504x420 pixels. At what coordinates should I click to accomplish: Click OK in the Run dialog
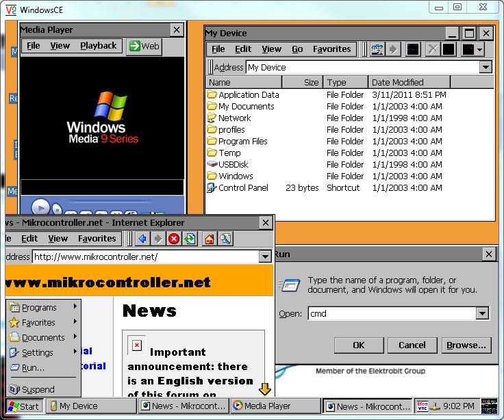point(359,345)
